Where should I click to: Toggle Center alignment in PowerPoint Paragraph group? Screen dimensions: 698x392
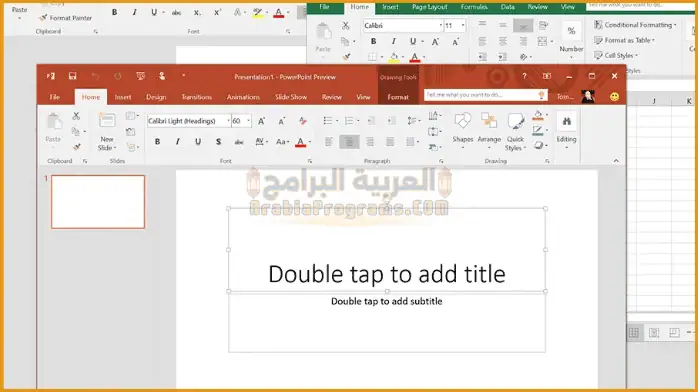click(349, 142)
